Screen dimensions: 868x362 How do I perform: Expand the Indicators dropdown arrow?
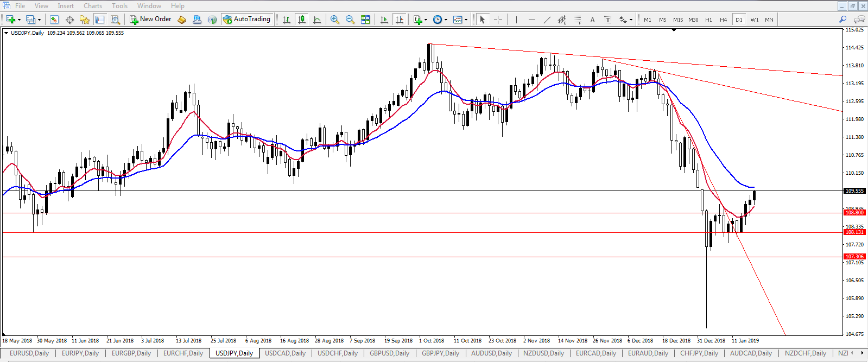[x=426, y=20]
